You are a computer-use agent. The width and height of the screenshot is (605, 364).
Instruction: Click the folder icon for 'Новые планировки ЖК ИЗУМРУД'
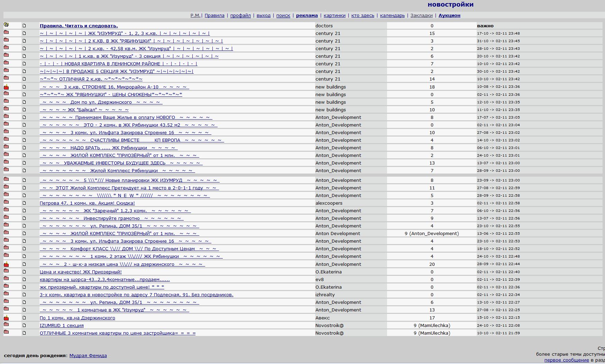(6, 179)
